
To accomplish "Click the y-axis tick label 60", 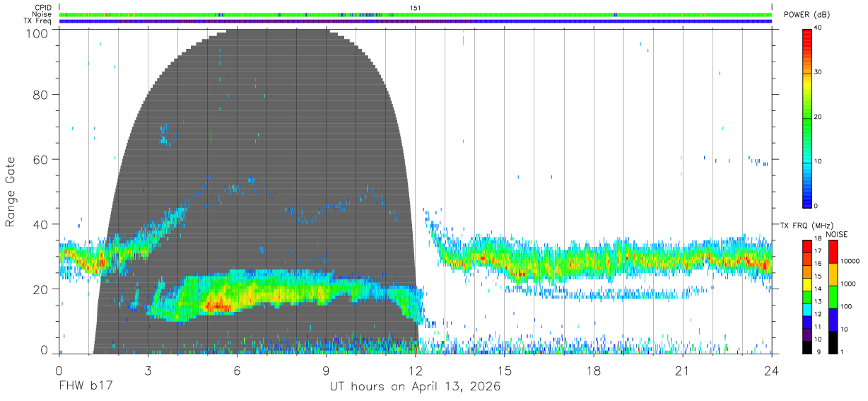I will [40, 159].
